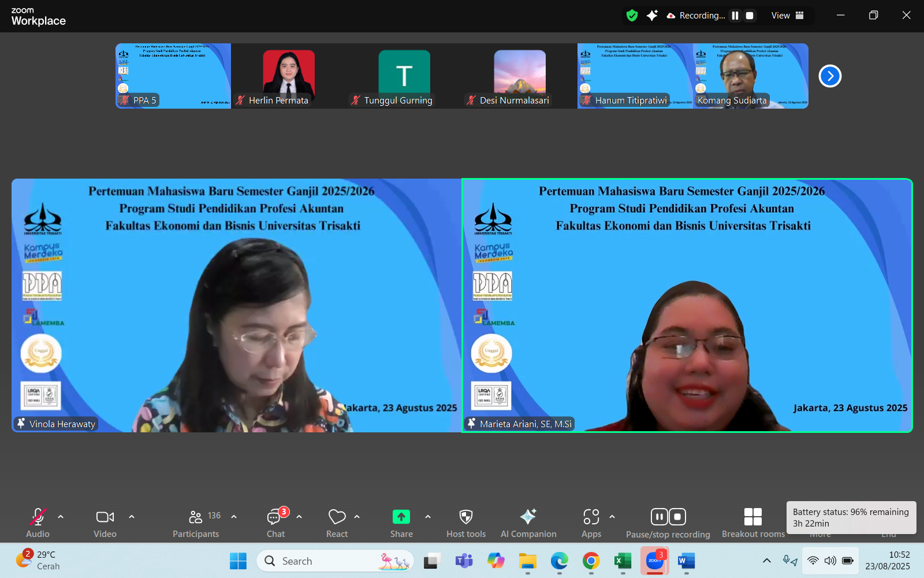Open File Explorer from taskbar

tap(527, 561)
